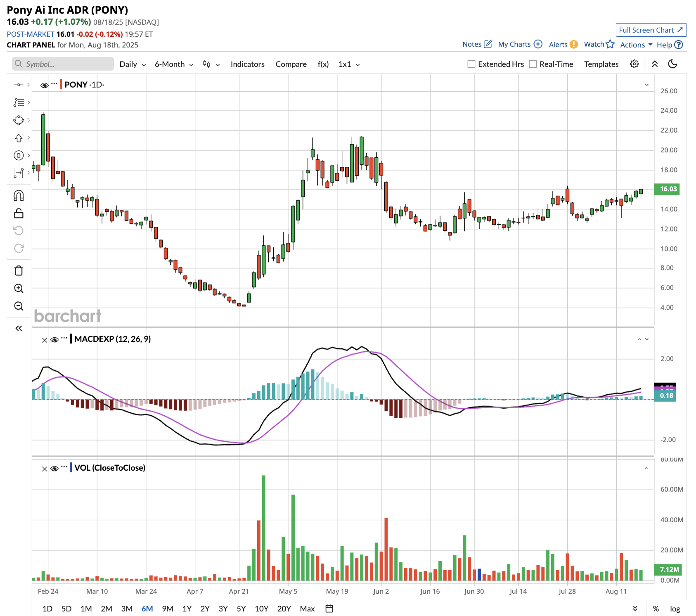Toggle the magnet snap mode icon
696x616 pixels.
click(x=19, y=195)
